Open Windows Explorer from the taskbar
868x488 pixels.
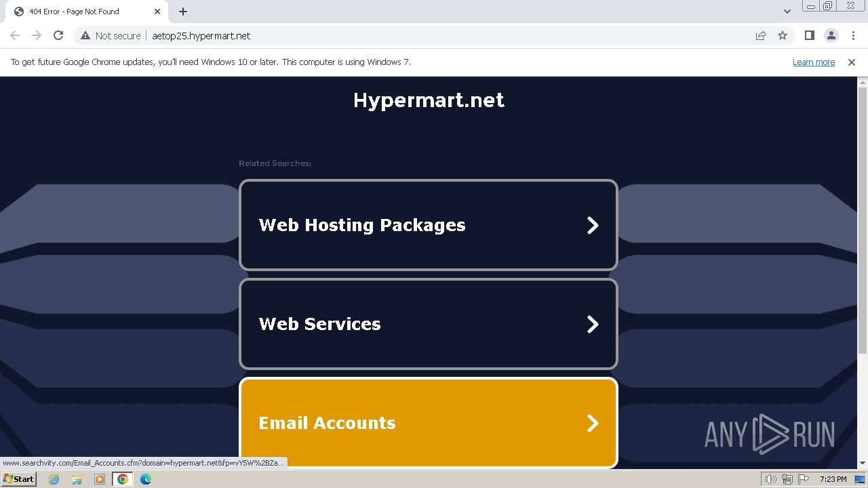(77, 479)
